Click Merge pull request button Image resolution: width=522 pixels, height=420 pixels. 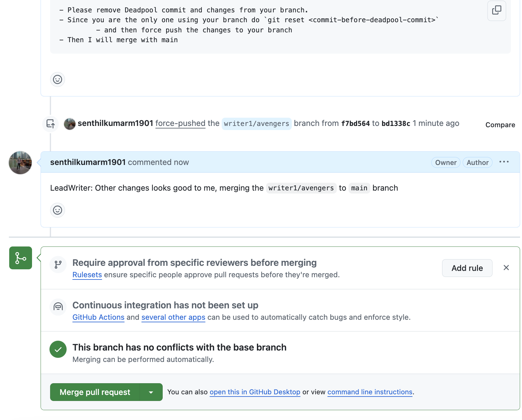[95, 392]
